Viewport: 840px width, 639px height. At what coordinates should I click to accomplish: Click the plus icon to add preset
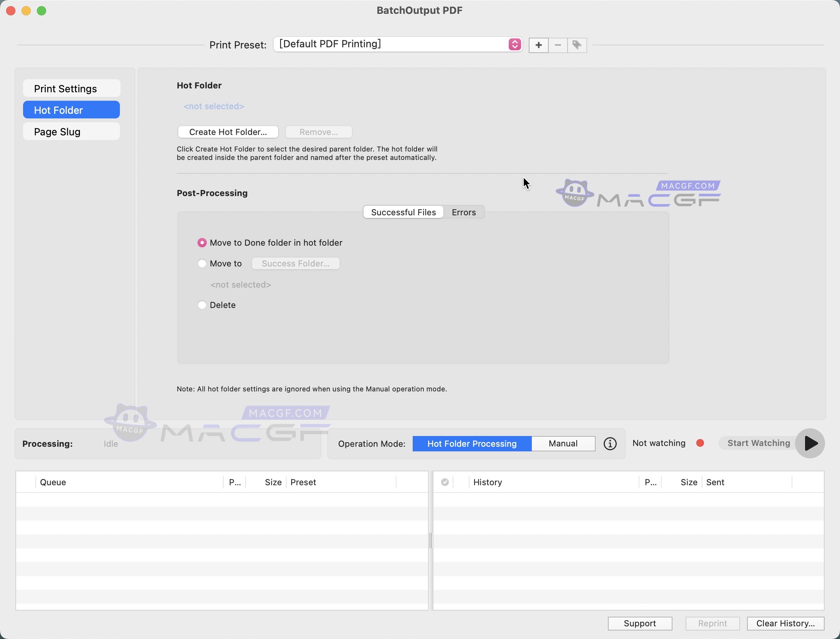click(x=538, y=45)
